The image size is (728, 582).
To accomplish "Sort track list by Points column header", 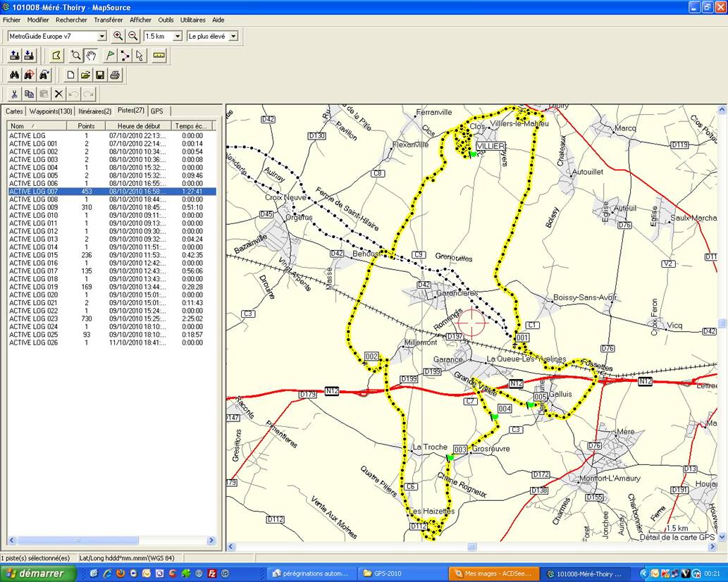I will pos(86,126).
